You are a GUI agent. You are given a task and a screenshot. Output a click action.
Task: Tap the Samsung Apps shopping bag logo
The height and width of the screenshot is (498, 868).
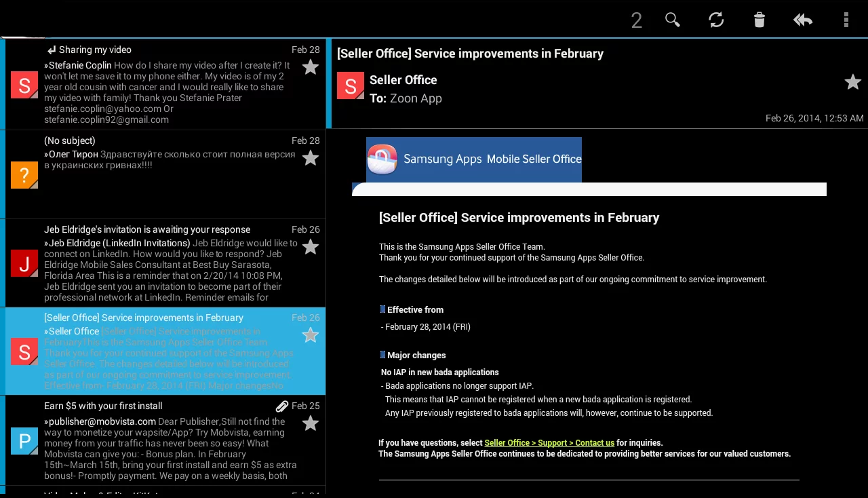(x=382, y=159)
